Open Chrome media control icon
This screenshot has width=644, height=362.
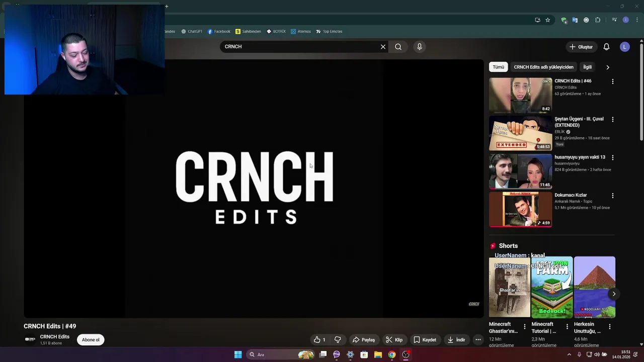pyautogui.click(x=614, y=20)
